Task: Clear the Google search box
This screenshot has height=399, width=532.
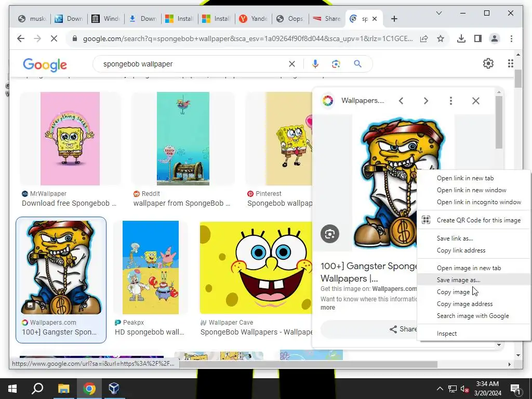Action: coord(292,64)
